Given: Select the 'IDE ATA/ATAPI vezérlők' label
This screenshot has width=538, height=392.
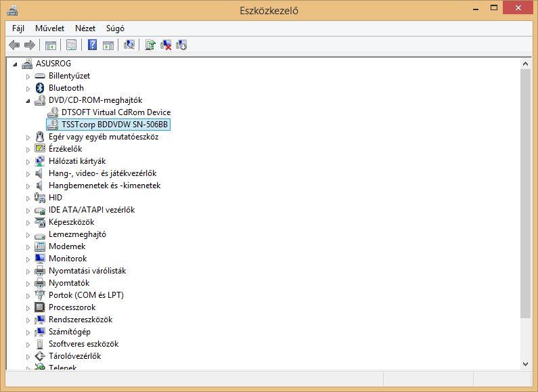Looking at the screenshot, I should [x=91, y=210].
